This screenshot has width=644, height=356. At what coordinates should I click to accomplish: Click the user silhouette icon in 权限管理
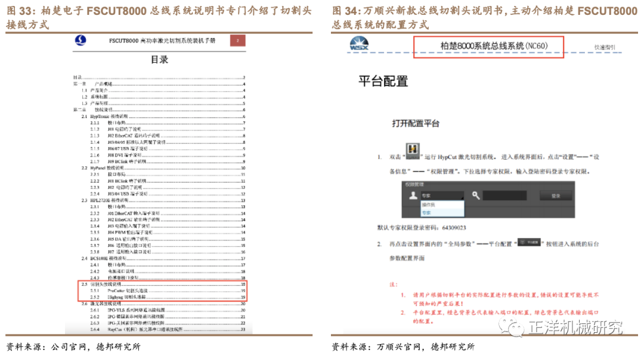[413, 196]
